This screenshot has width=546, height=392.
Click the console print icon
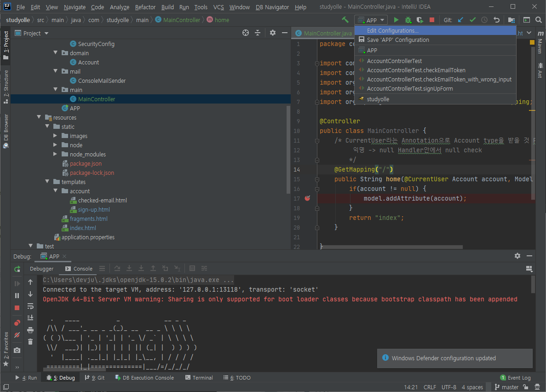[x=30, y=330]
